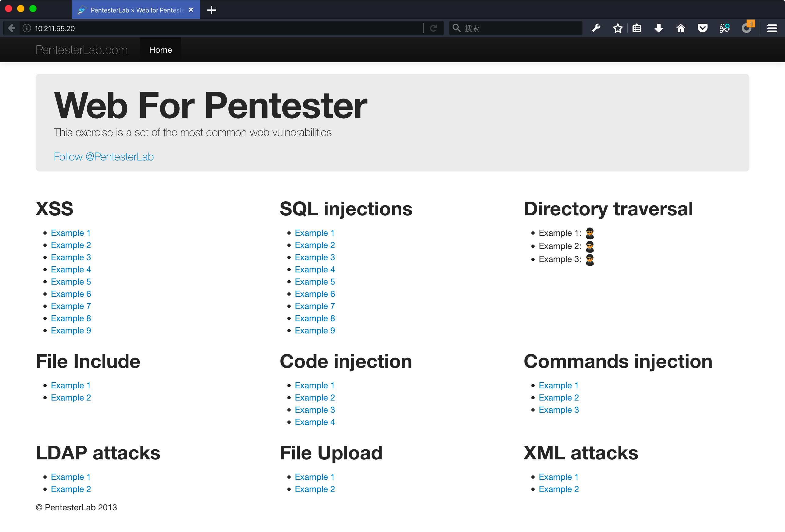Screen dimensions: 785x532
Task: Open XSS Example 5
Action: tap(71, 281)
